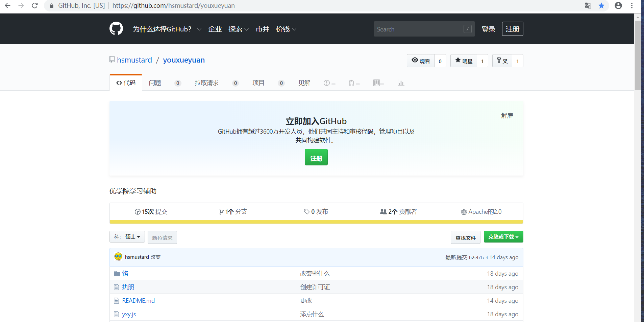
Task: Open the youxueyuan repository link
Action: click(184, 60)
